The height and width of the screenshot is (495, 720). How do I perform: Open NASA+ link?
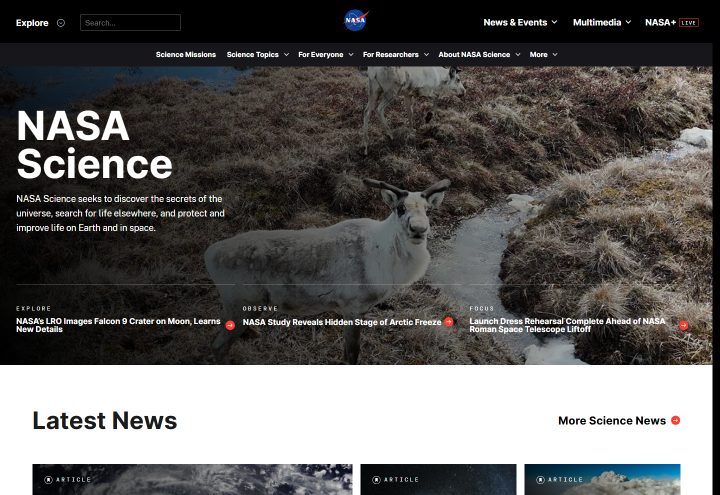(660, 22)
